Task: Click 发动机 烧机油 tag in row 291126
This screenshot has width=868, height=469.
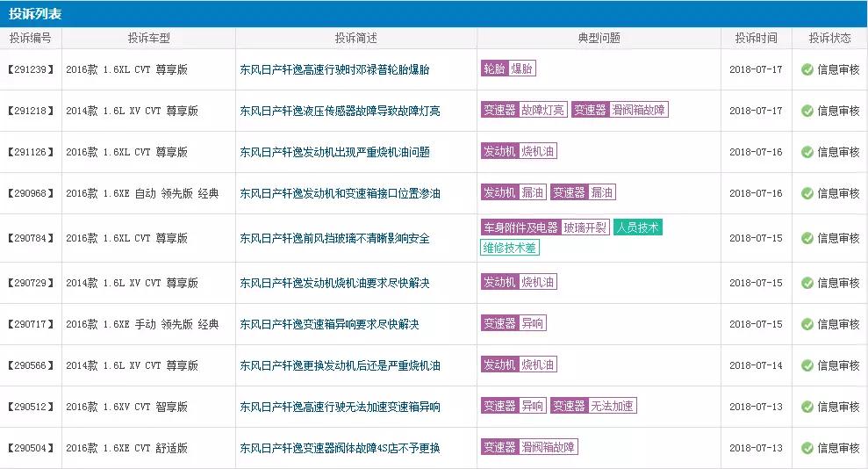Action: pos(519,151)
